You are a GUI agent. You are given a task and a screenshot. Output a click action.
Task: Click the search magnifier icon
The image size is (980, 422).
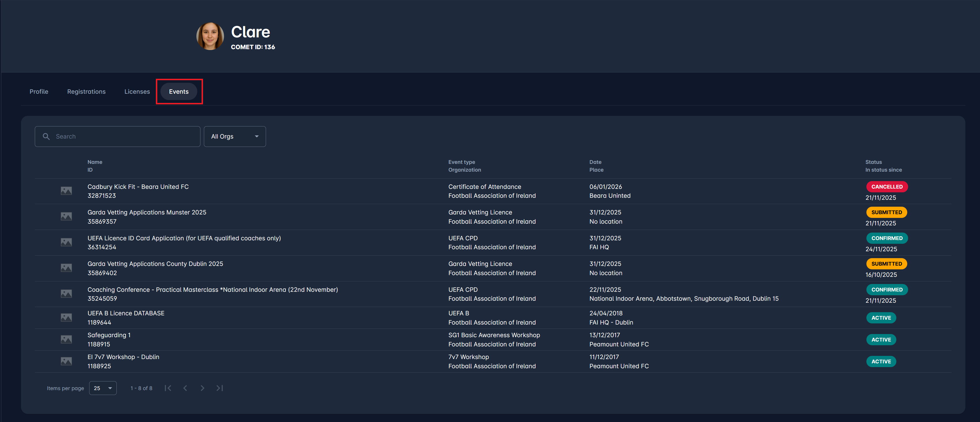click(46, 137)
